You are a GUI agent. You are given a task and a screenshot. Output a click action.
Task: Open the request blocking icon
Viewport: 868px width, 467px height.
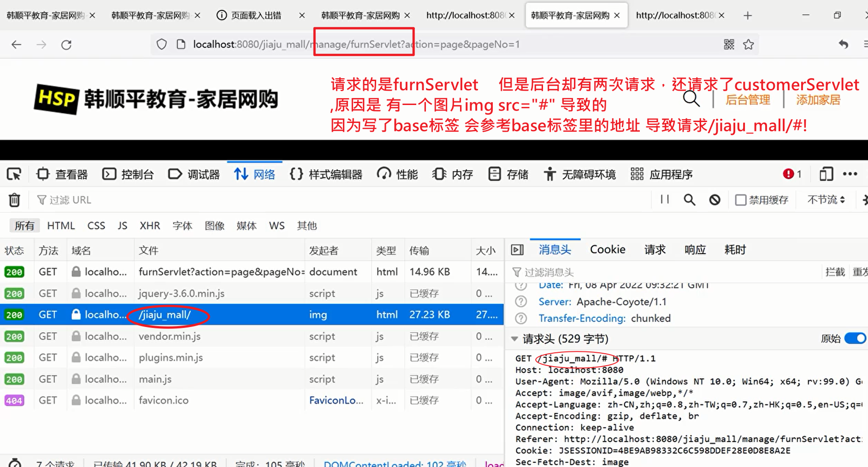714,199
